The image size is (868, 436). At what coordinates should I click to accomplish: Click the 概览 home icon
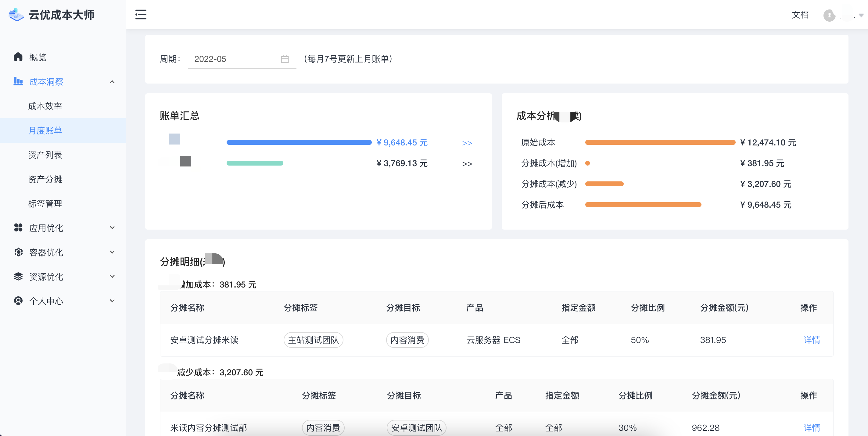18,57
